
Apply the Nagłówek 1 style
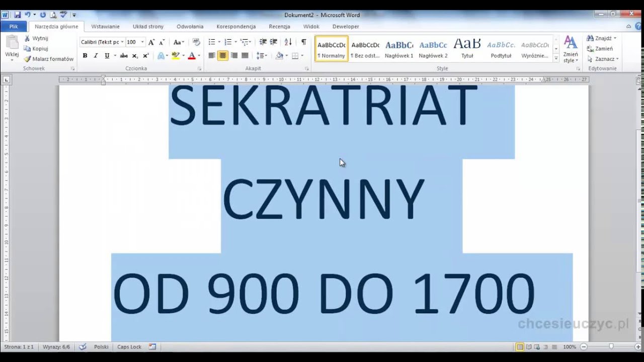tap(399, 49)
